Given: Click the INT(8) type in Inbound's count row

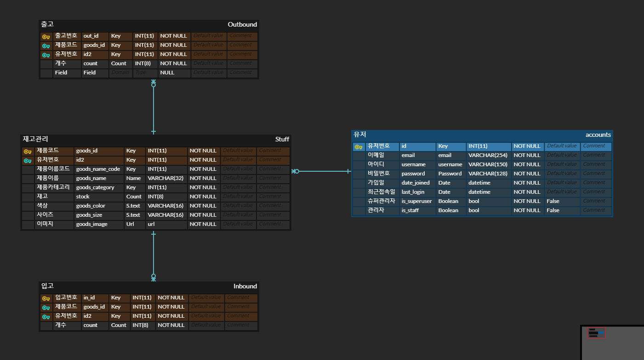Looking at the screenshot, I should [x=143, y=325].
